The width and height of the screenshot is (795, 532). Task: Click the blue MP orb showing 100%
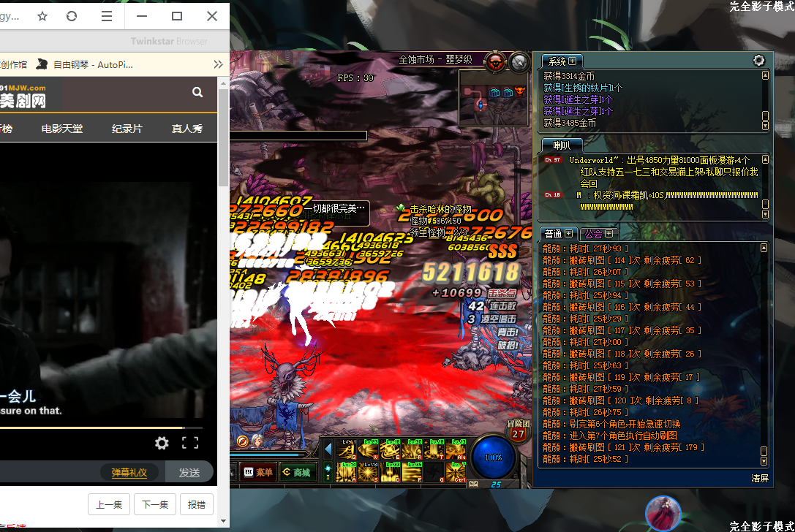point(493,457)
